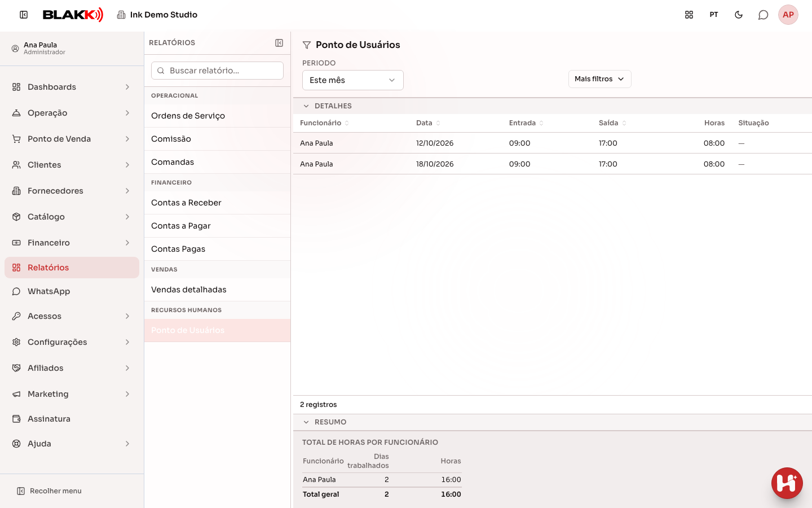Toggle the sidebar panel icon beside BLAKK logo

tap(24, 15)
